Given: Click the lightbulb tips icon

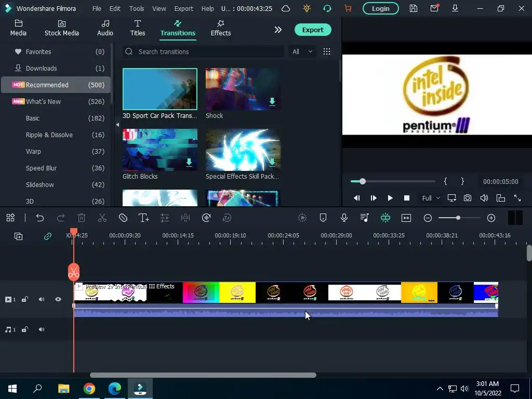Looking at the screenshot, I should 307,8.
